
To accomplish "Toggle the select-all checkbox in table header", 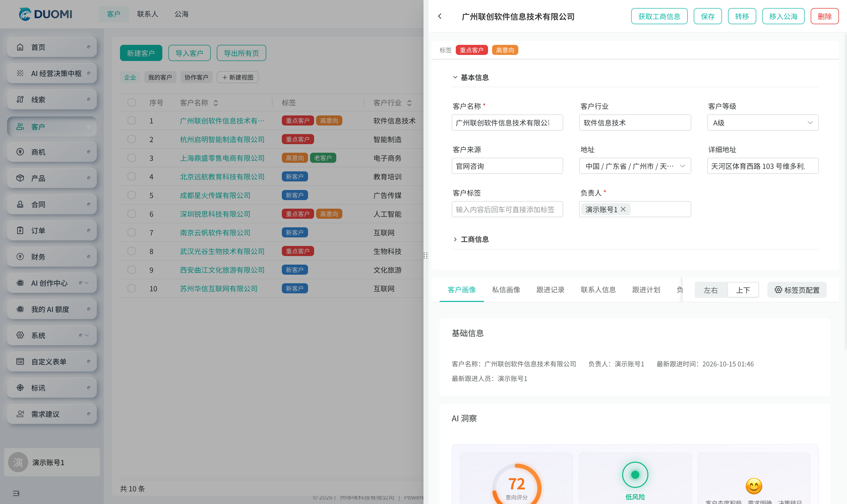I will click(132, 102).
